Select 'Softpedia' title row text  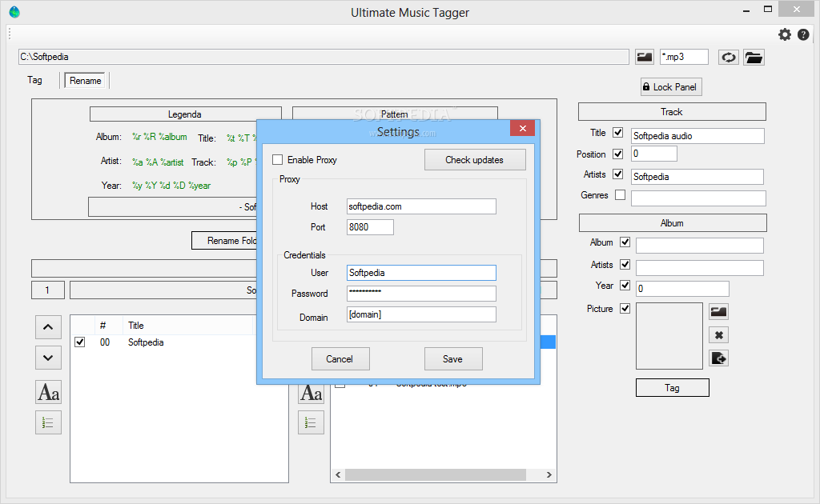click(146, 342)
